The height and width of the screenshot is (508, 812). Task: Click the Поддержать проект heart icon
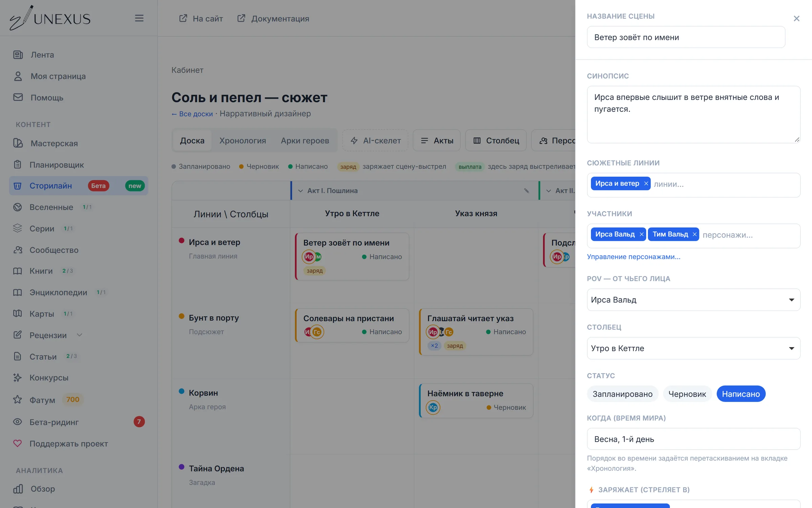pos(18,443)
